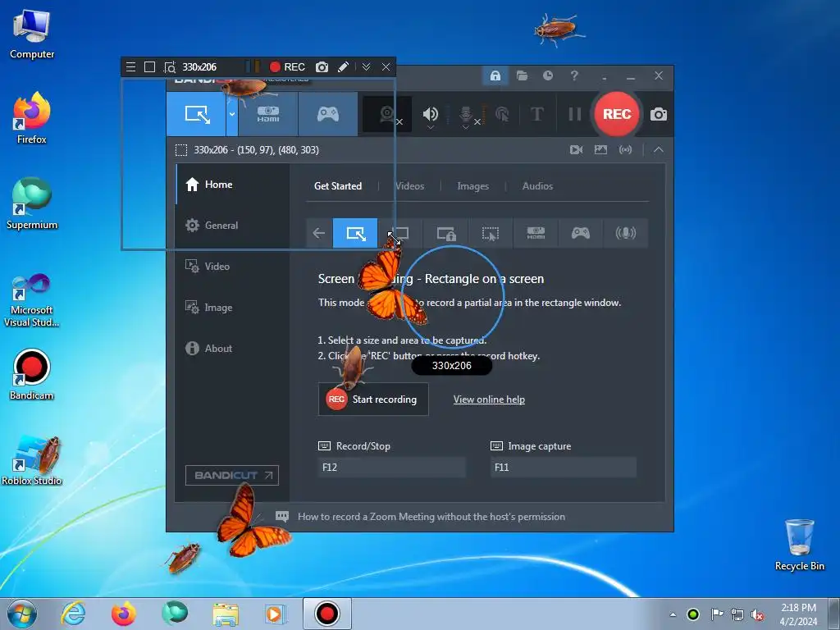Select Roblox Studio desktop shortcut
This screenshot has width=840, height=630.
[x=32, y=461]
